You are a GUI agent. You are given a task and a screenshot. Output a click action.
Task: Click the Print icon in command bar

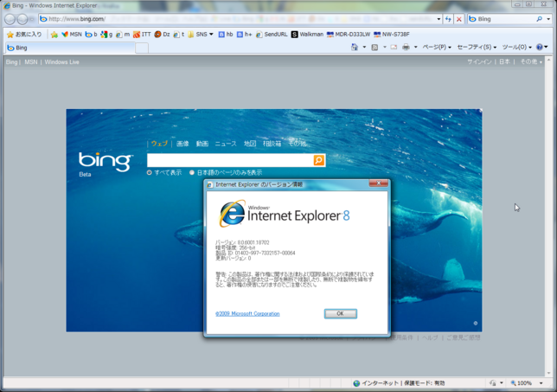(x=406, y=48)
